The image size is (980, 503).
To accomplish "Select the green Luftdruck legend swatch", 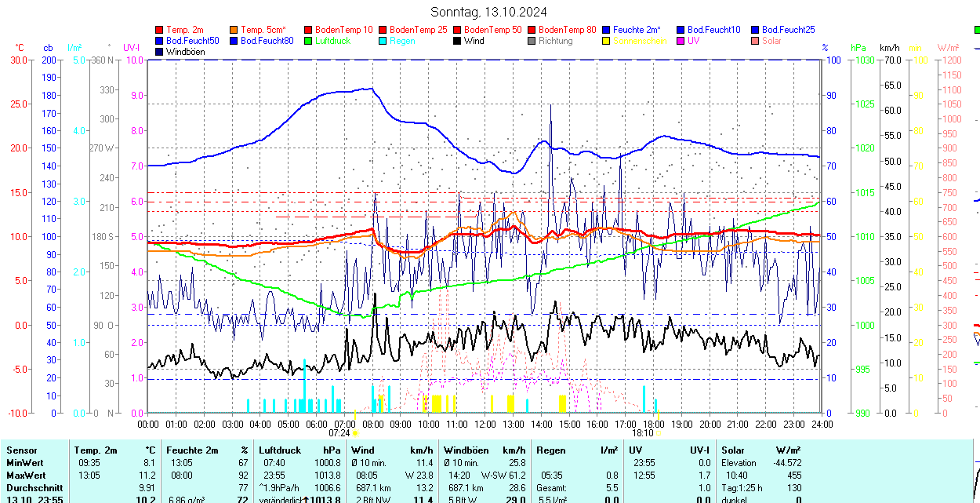I will (309, 41).
